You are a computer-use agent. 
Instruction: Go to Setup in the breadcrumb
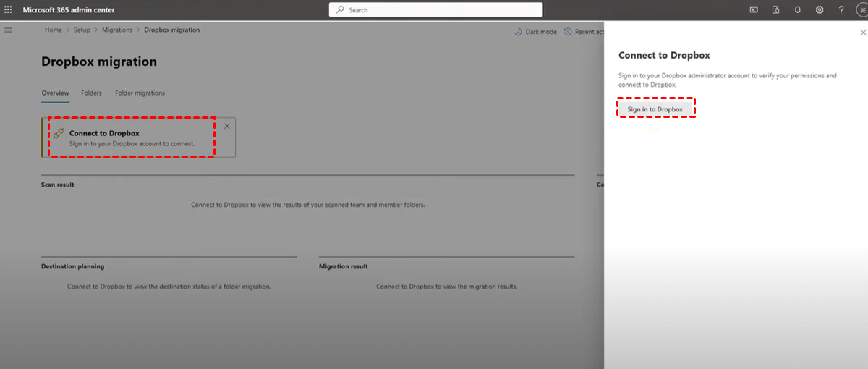pyautogui.click(x=82, y=30)
